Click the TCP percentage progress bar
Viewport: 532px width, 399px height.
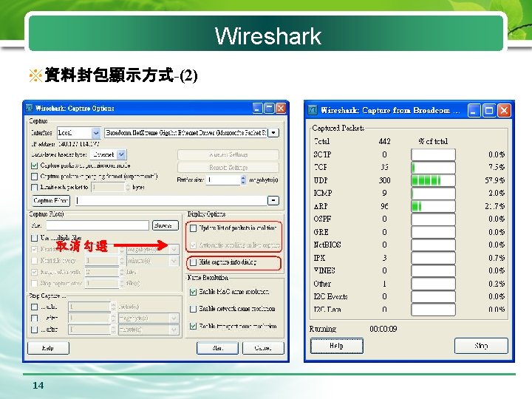click(433, 167)
